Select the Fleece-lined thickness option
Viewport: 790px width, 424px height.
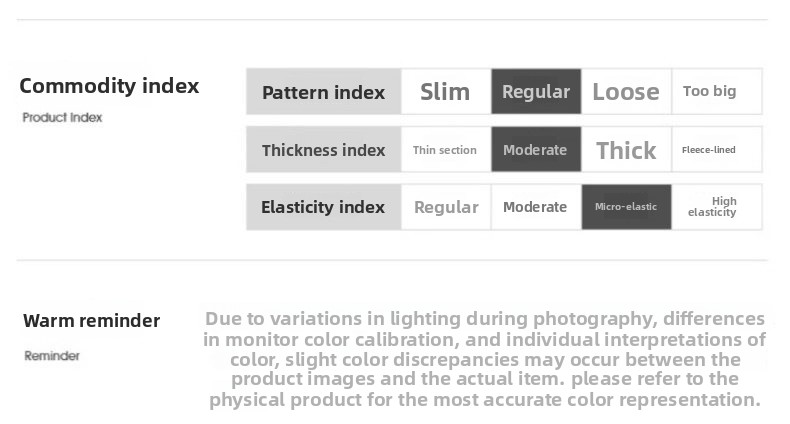pos(709,150)
